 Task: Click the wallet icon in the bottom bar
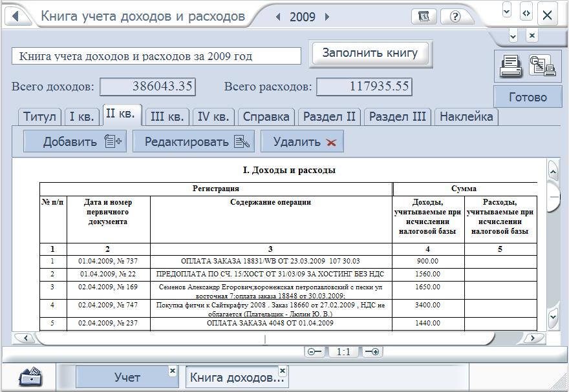30,377
